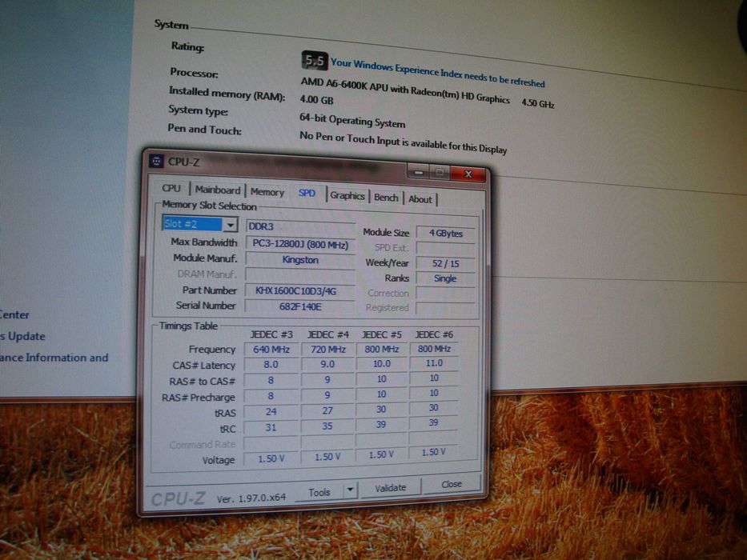Click the Tools button
This screenshot has height=560, width=747.
coord(319,492)
